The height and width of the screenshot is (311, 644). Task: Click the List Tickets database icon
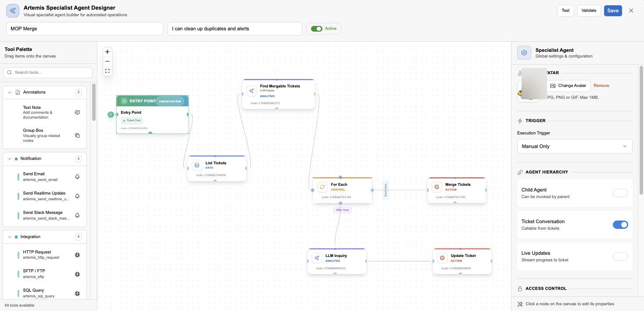[197, 165]
